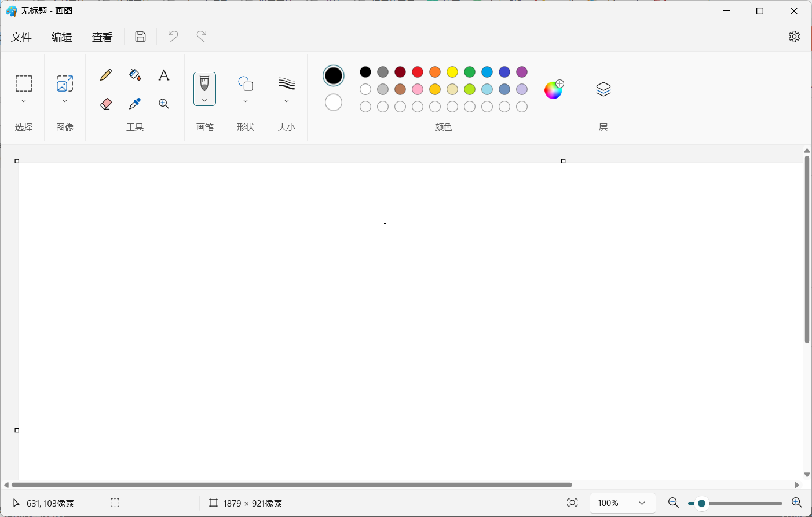Select the Pencil tool
Screen dimensions: 812x517
106,75
